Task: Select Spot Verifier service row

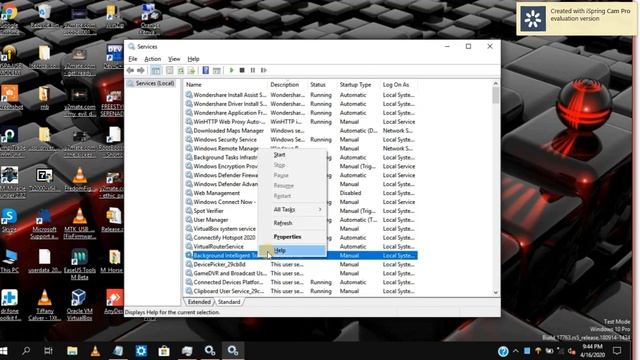Action: tap(300, 211)
